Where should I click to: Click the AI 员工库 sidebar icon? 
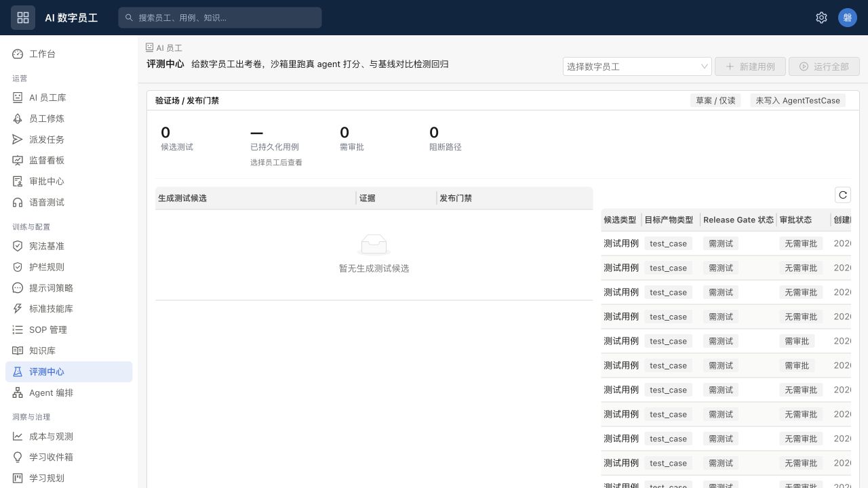click(x=18, y=98)
